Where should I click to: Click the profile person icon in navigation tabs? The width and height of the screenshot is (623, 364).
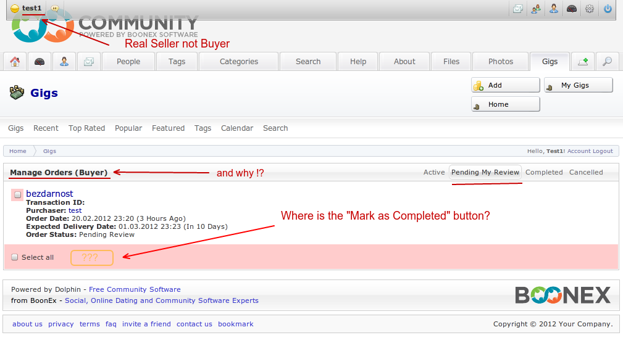pos(64,62)
